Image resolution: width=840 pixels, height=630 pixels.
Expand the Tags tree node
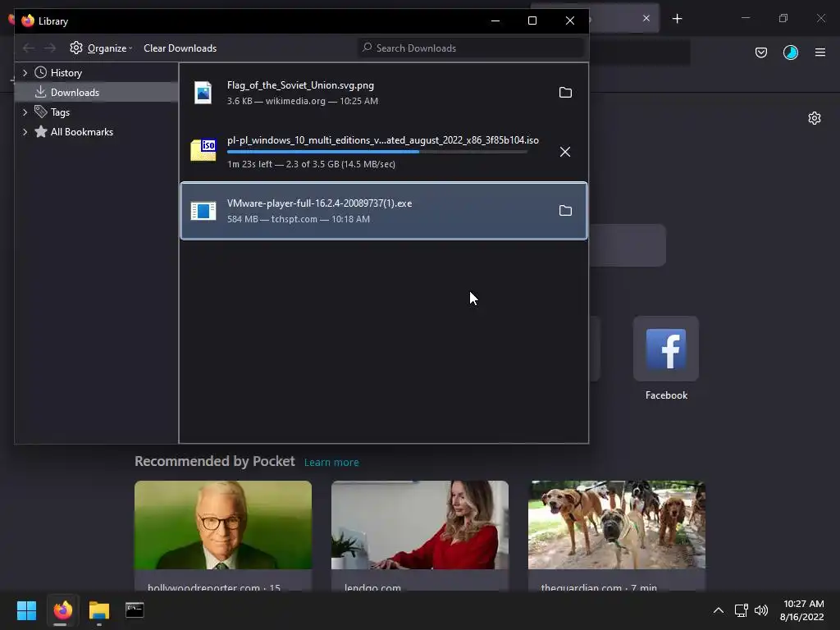tap(25, 112)
